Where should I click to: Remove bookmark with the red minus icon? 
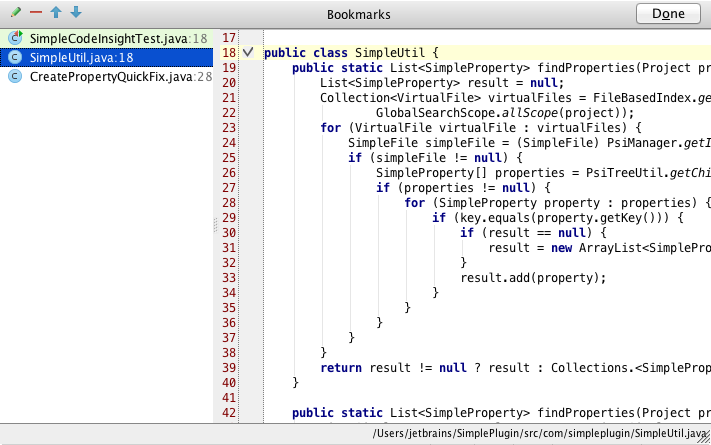tap(36, 12)
